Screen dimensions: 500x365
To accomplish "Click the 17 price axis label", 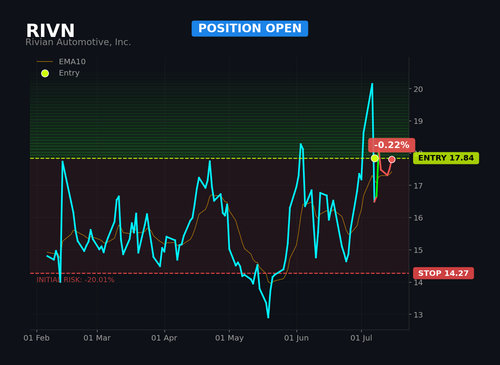I will tap(418, 186).
